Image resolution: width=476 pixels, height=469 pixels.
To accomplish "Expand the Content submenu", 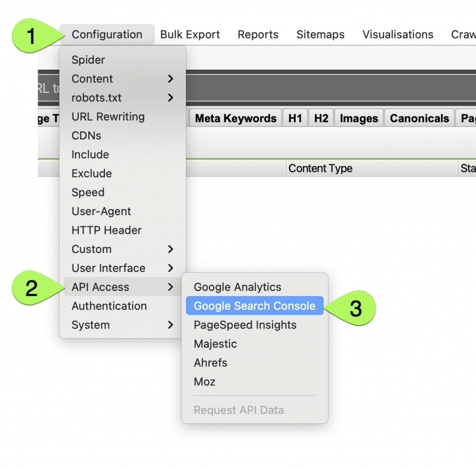I will (123, 79).
